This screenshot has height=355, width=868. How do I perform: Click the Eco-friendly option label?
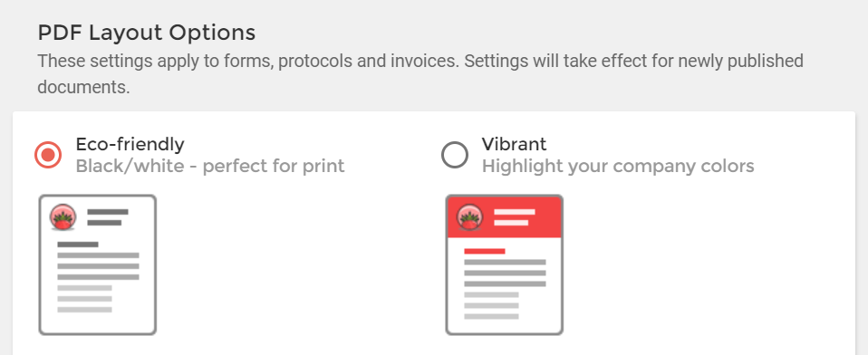(x=130, y=144)
